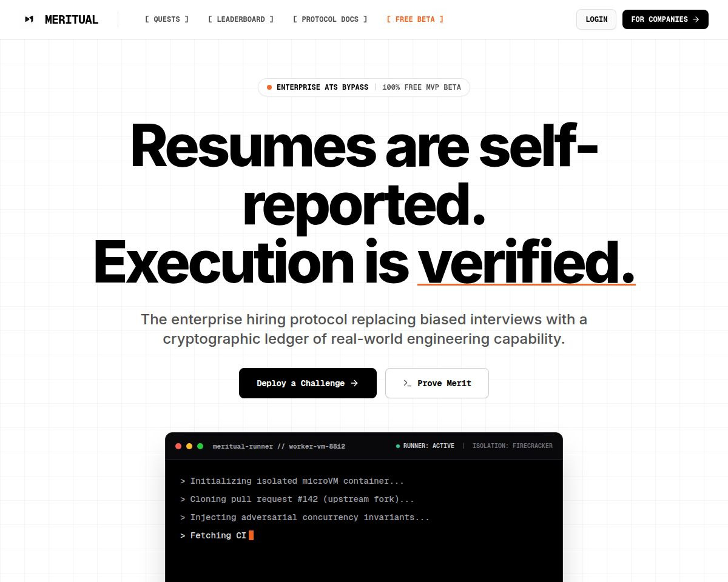Screen dimensions: 728x582
Task: Open the For Companies button
Action: 666,19
